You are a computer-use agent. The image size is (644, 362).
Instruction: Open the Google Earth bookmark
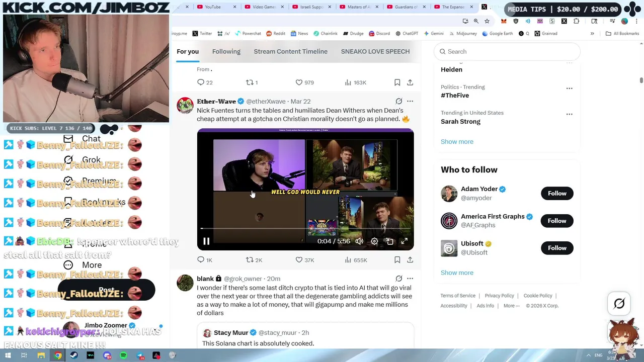pos(497,34)
